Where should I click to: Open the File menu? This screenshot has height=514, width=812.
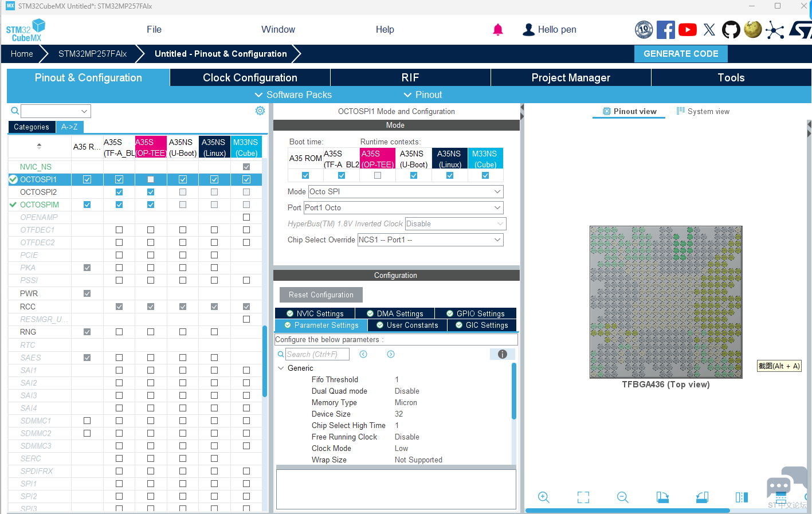tap(154, 29)
